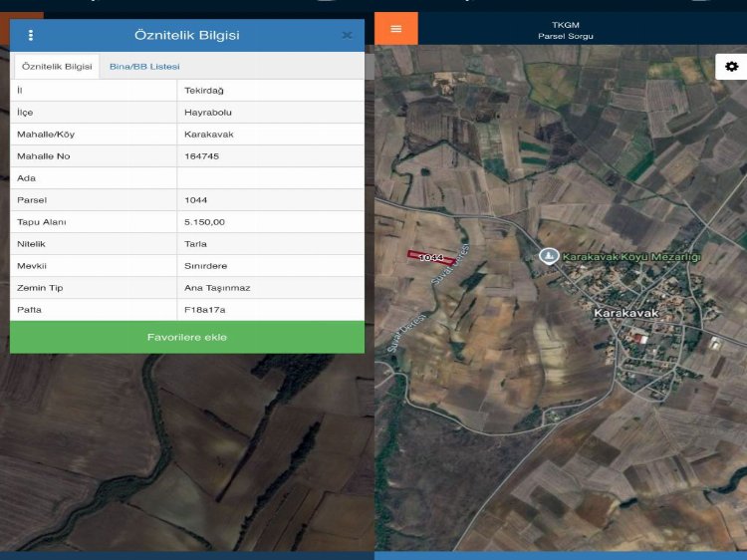Switch to Bina/BB Listesi tab
Viewport: 747px width, 560px height.
(144, 66)
